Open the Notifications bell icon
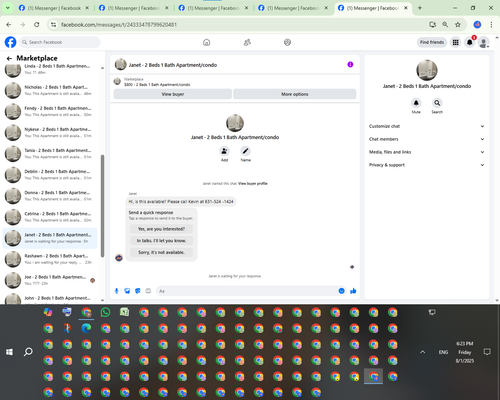This screenshot has height=400, width=500. point(470,42)
